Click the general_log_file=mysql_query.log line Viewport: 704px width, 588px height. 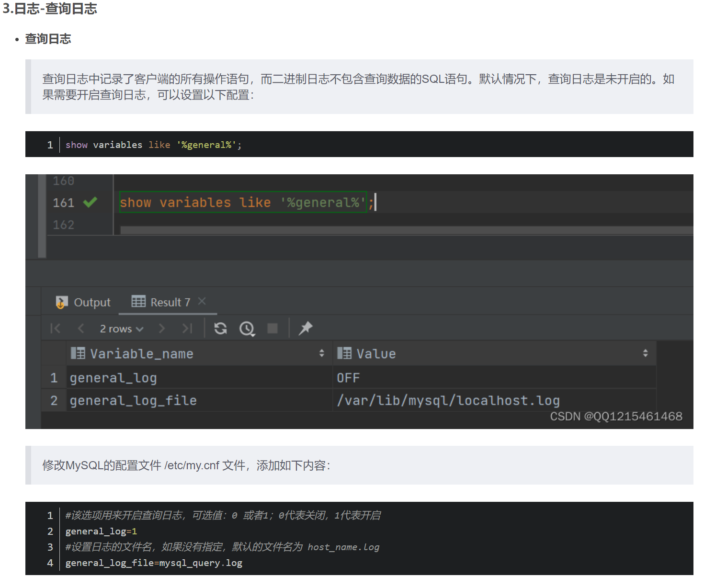point(154,563)
